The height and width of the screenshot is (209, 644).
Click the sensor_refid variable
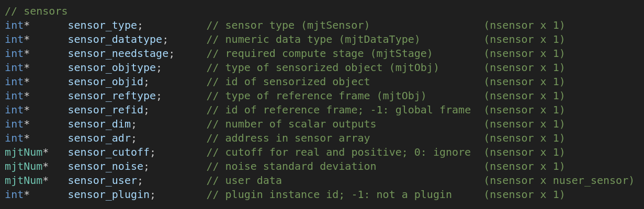pyautogui.click(x=105, y=110)
